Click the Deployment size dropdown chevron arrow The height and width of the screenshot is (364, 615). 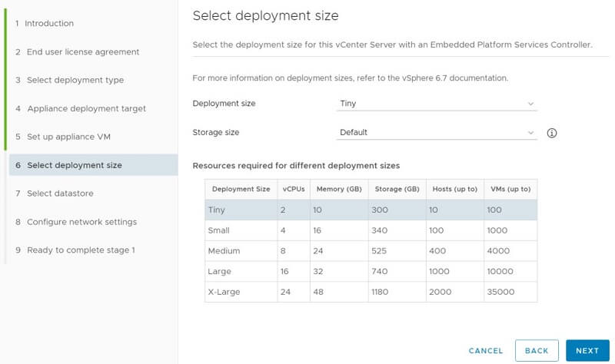[530, 104]
